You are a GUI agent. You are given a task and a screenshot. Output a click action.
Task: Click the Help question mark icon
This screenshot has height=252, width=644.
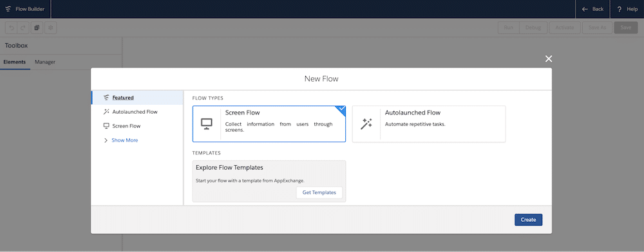click(620, 9)
